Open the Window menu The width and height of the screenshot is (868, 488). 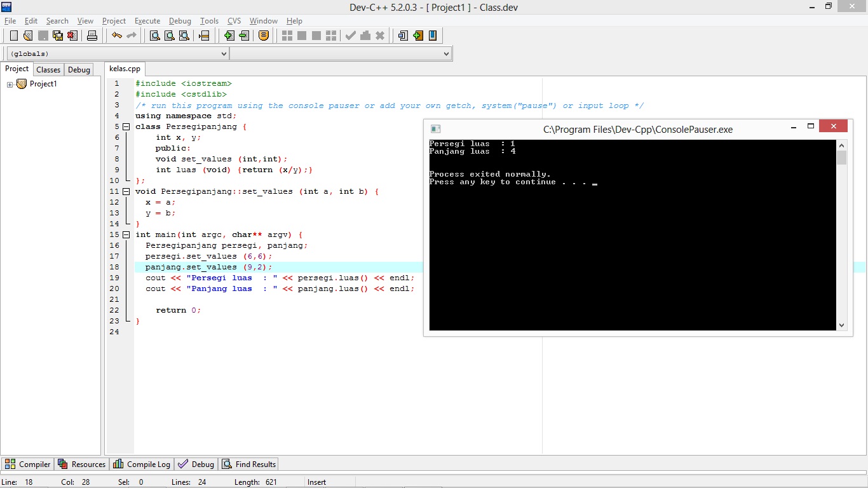tap(264, 21)
